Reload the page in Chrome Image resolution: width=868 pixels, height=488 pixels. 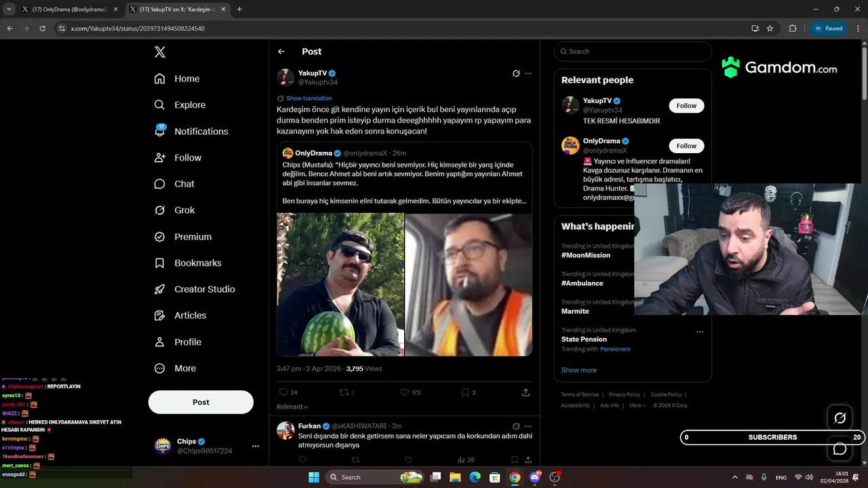42,28
